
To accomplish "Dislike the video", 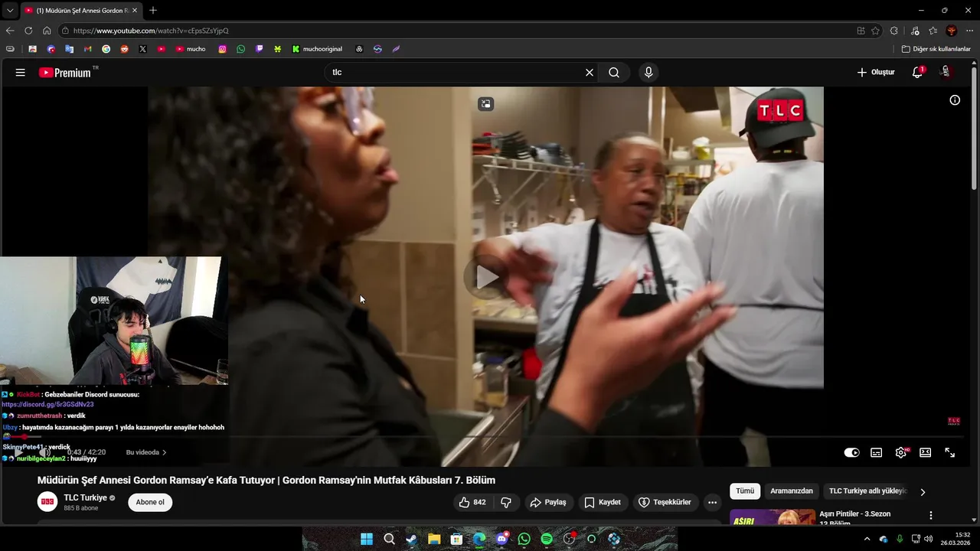I will click(506, 503).
